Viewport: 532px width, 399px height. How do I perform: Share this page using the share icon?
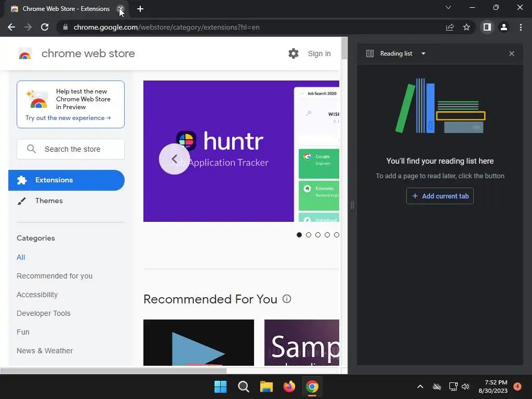coord(450,27)
